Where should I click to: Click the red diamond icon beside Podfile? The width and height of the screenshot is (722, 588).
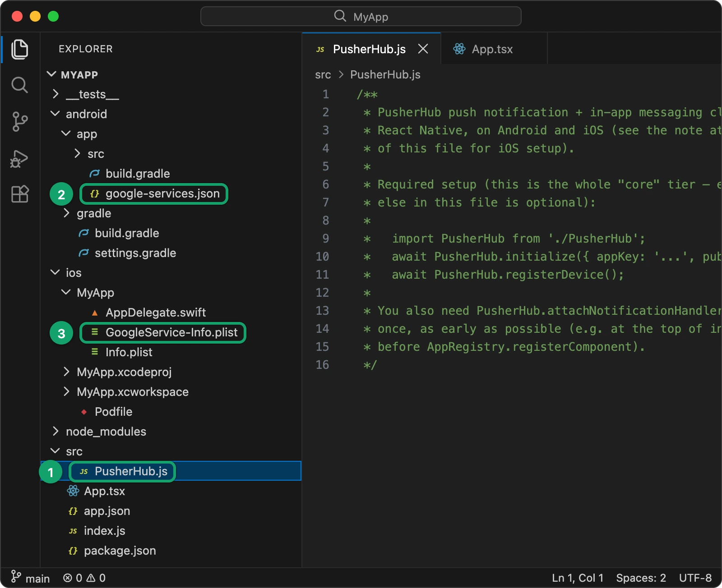84,412
